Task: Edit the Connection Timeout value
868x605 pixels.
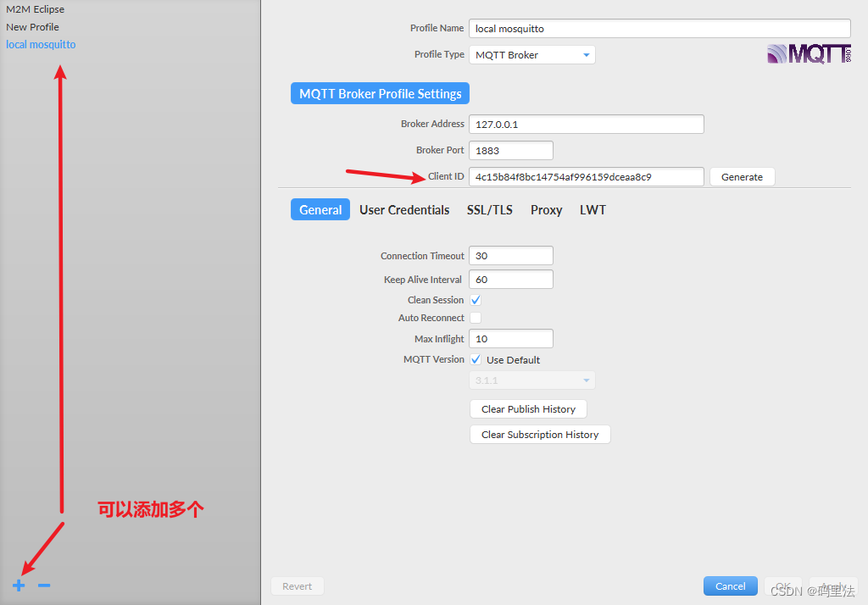Action: (510, 256)
